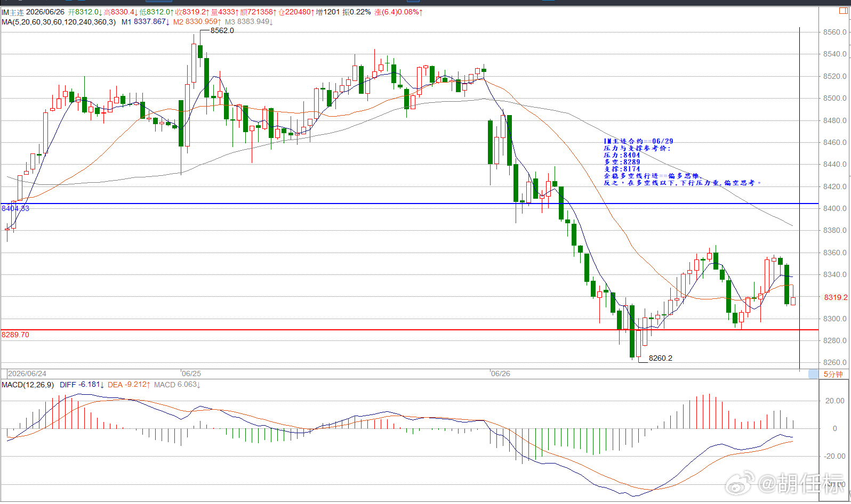Screen dimensions: 851x504
Task: Click the M1 8337.867 moving average value
Action: tap(146, 22)
